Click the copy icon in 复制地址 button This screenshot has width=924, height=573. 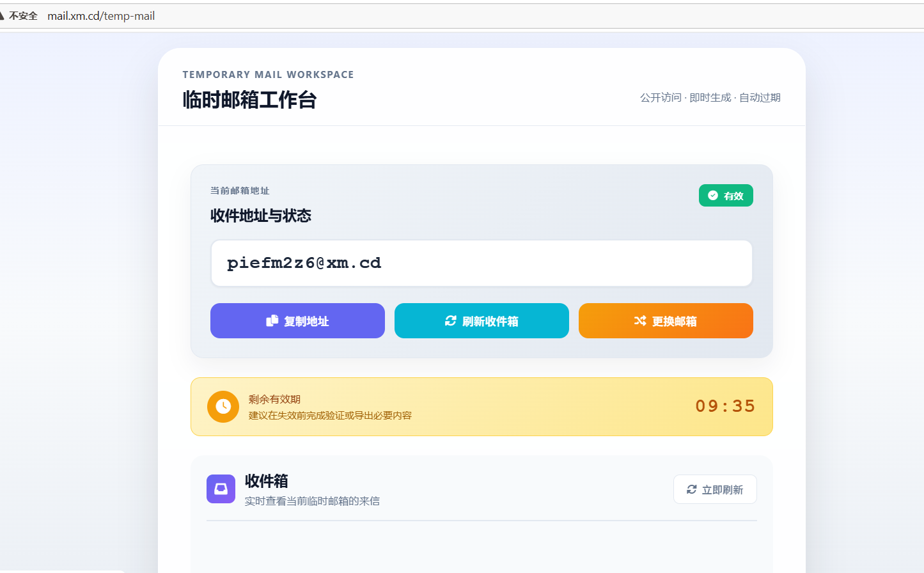pyautogui.click(x=272, y=320)
